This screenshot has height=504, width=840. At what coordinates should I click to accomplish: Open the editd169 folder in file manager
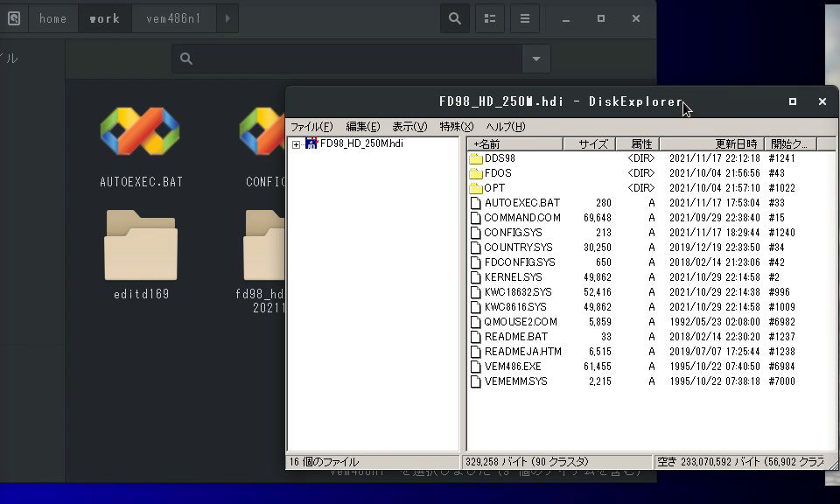point(141,245)
